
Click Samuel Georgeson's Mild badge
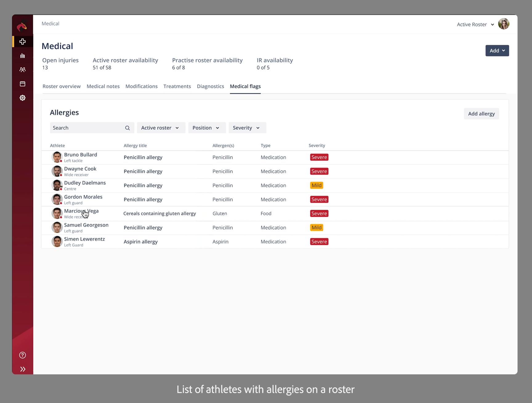pos(316,228)
